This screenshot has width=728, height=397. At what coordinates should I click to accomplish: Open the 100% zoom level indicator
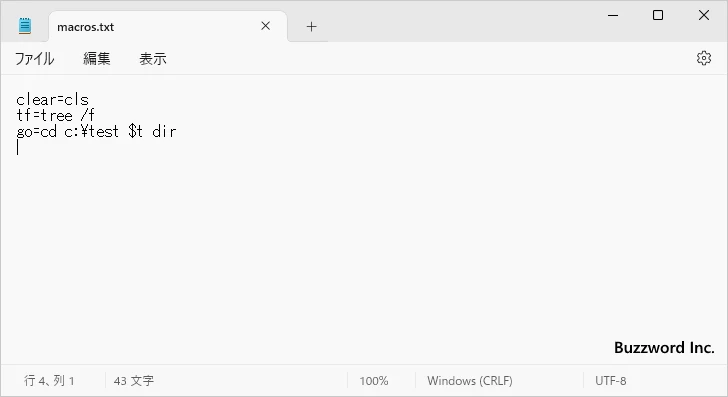[x=374, y=381]
